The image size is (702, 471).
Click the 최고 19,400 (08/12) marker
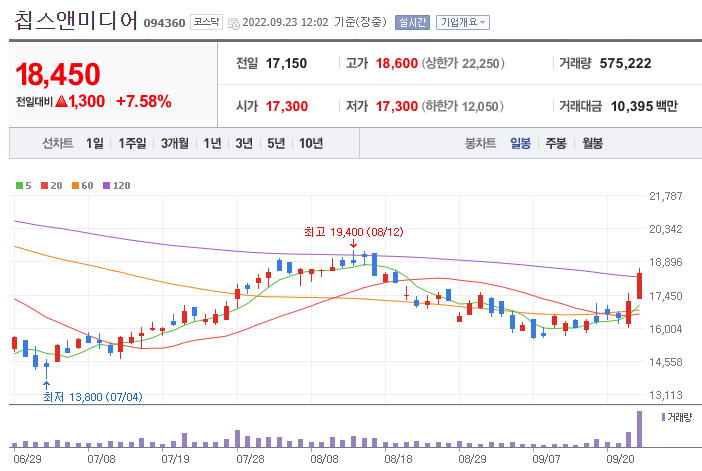point(354,232)
